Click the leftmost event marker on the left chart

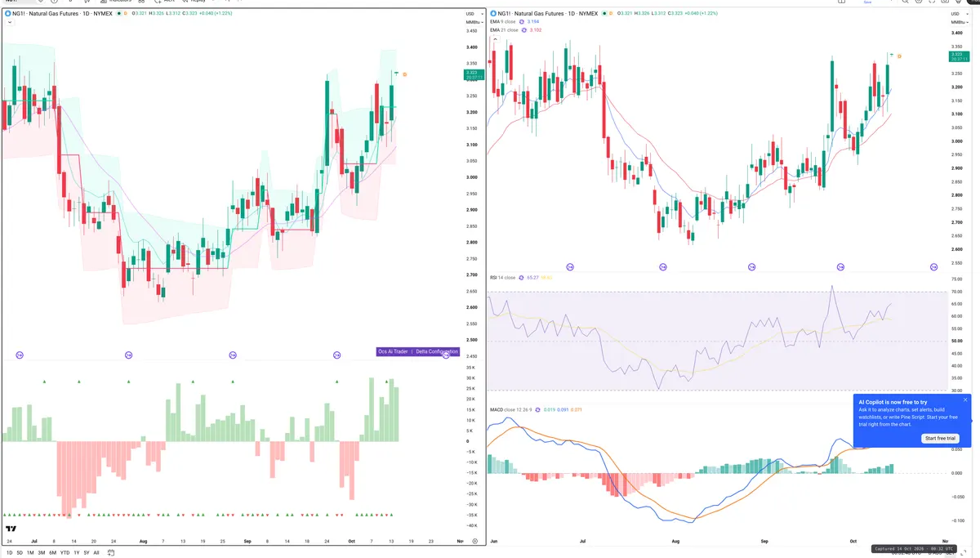click(x=20, y=355)
